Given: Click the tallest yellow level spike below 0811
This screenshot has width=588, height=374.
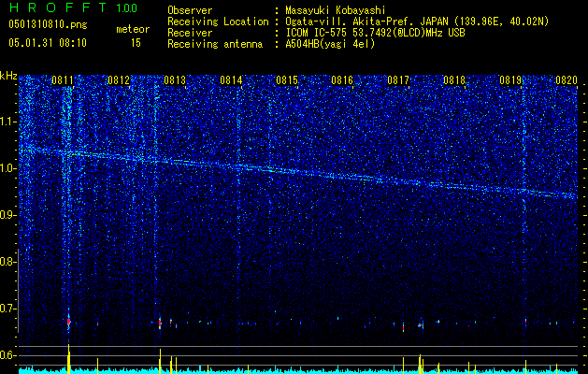Looking at the screenshot, I should tap(68, 359).
